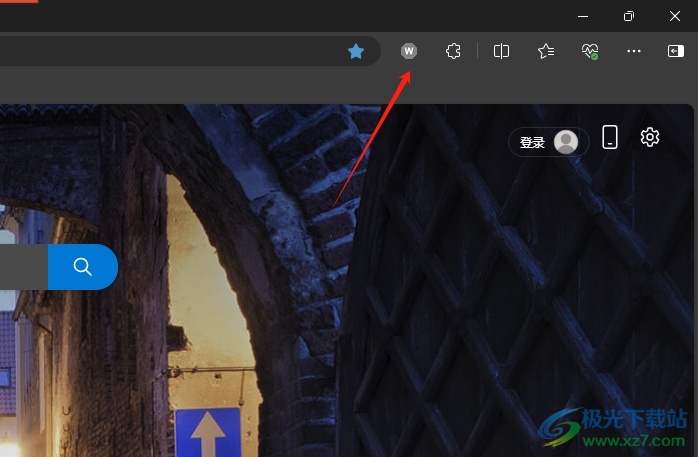Image resolution: width=698 pixels, height=457 pixels.
Task: Minimize the browser window
Action: tap(583, 16)
